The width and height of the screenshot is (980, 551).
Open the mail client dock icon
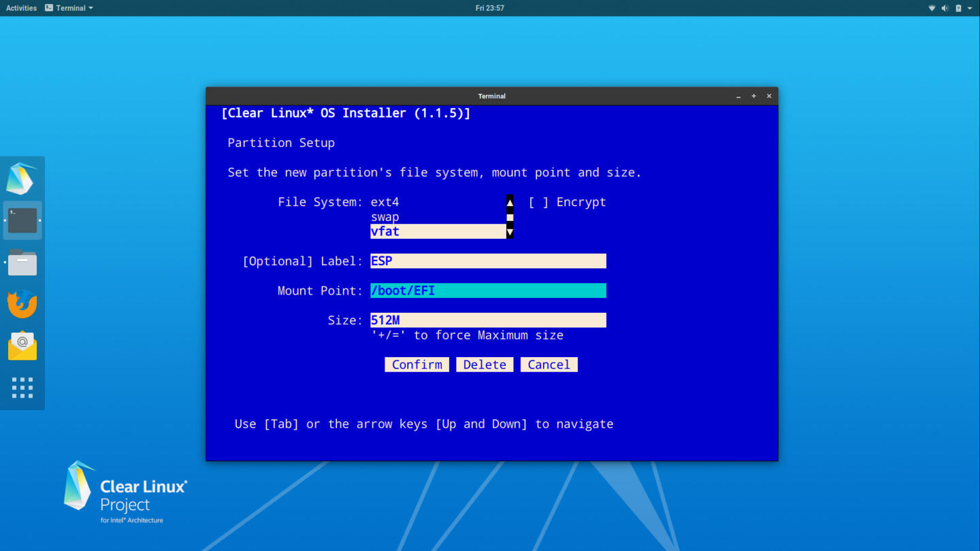tap(22, 346)
